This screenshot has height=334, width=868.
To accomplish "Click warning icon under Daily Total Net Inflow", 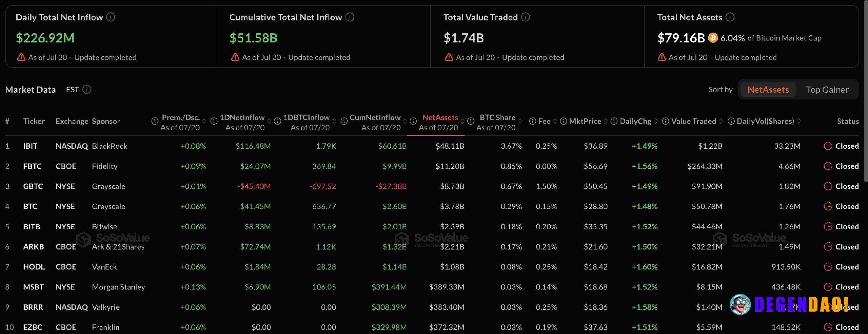I will coord(21,57).
